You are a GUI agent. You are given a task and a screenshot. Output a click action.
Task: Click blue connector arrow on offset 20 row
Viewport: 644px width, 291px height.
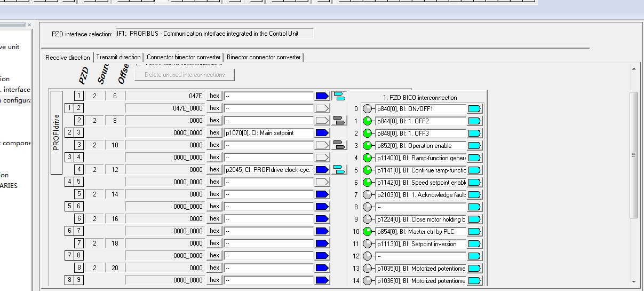tap(322, 268)
